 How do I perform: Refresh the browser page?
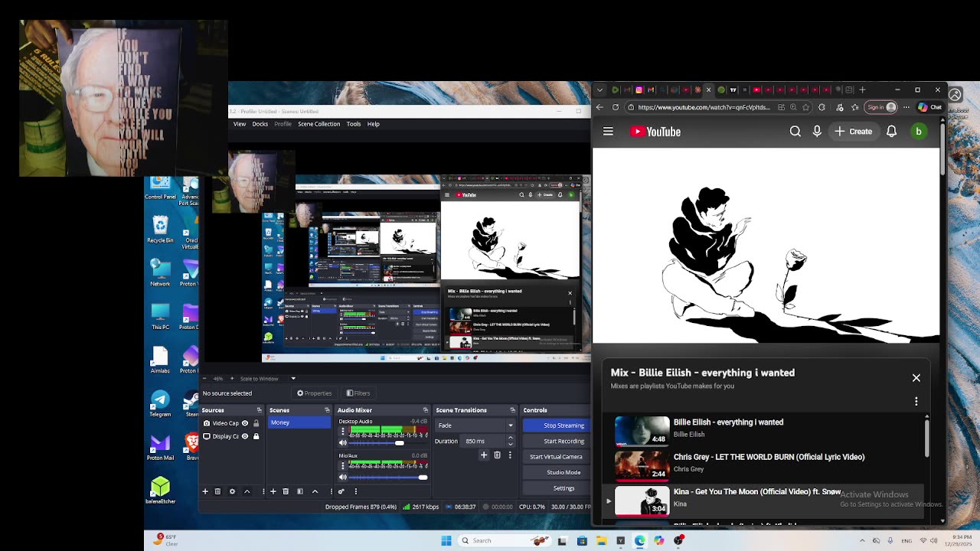coord(616,107)
